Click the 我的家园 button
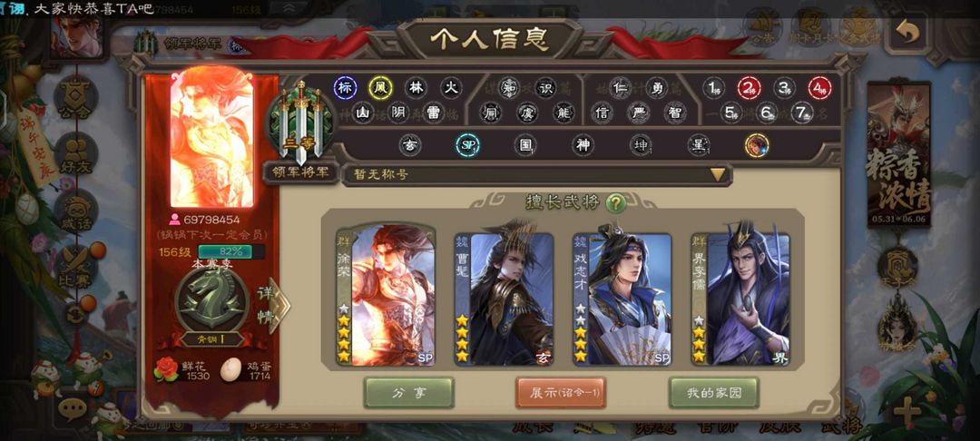Viewport: 980px width, 441px height. (x=714, y=393)
